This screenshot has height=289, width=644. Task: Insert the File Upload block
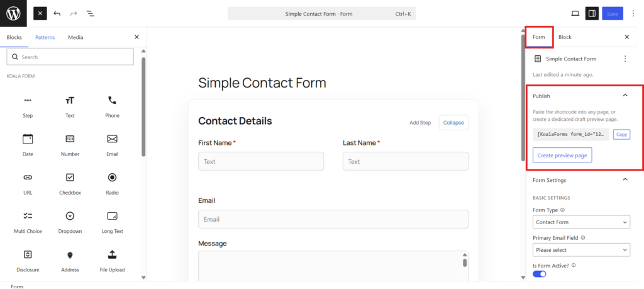tap(112, 261)
